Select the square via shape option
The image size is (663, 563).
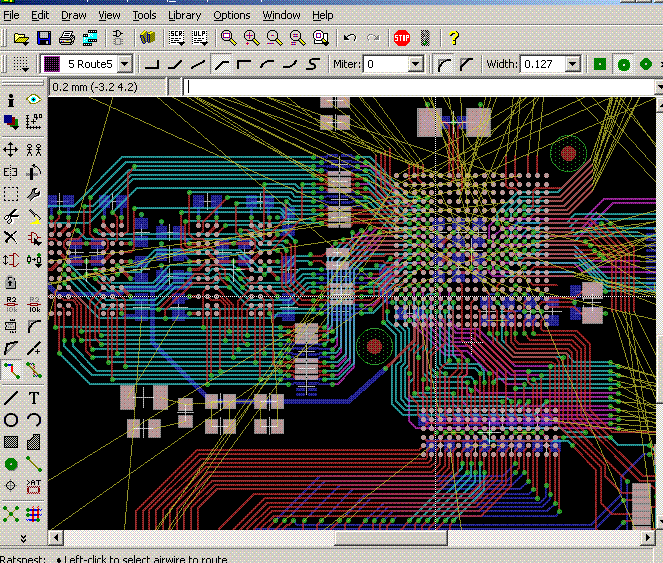tap(600, 64)
